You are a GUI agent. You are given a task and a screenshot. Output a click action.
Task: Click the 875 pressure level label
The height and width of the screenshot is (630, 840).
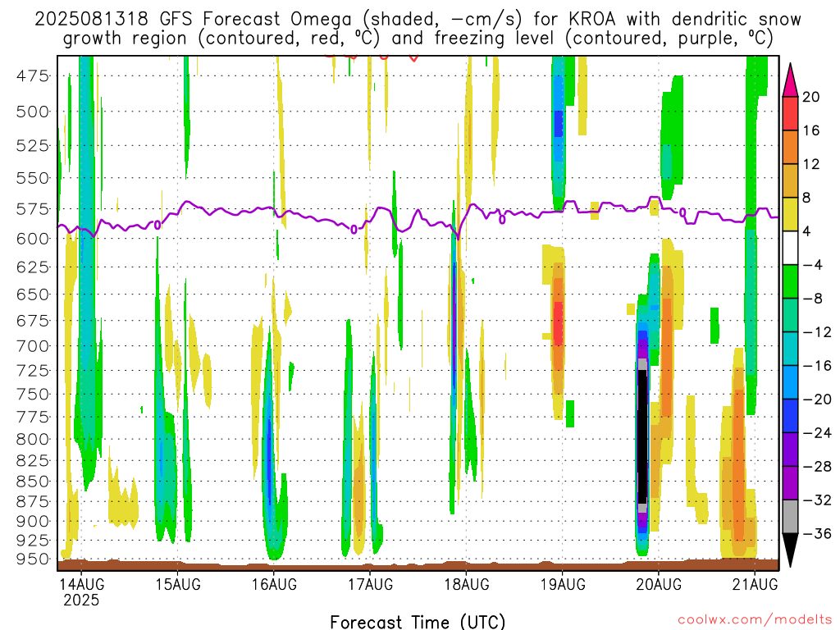pyautogui.click(x=33, y=502)
